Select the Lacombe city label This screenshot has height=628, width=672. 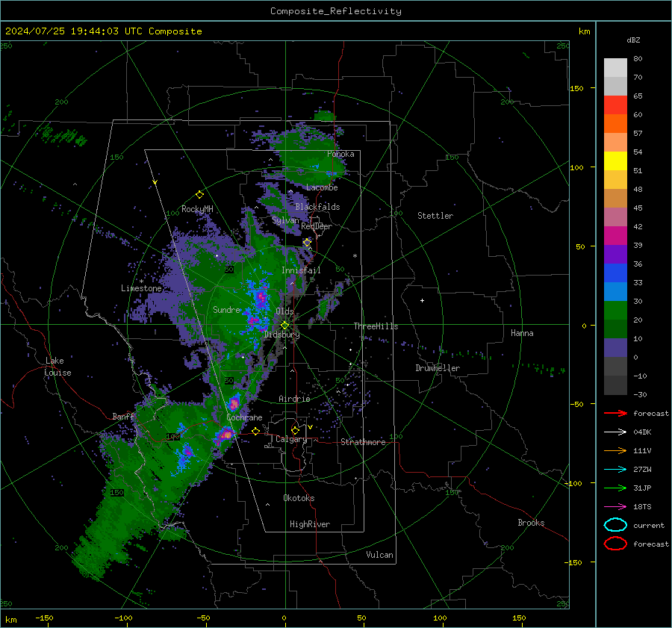322,187
